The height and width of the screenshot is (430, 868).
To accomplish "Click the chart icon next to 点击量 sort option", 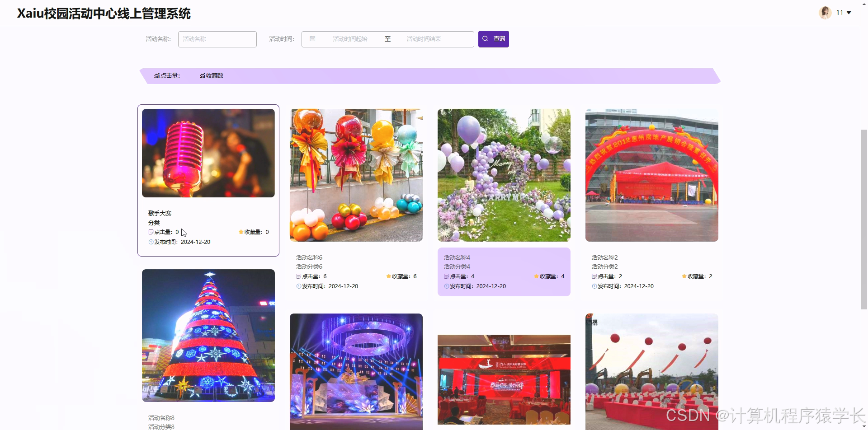I will pos(156,76).
